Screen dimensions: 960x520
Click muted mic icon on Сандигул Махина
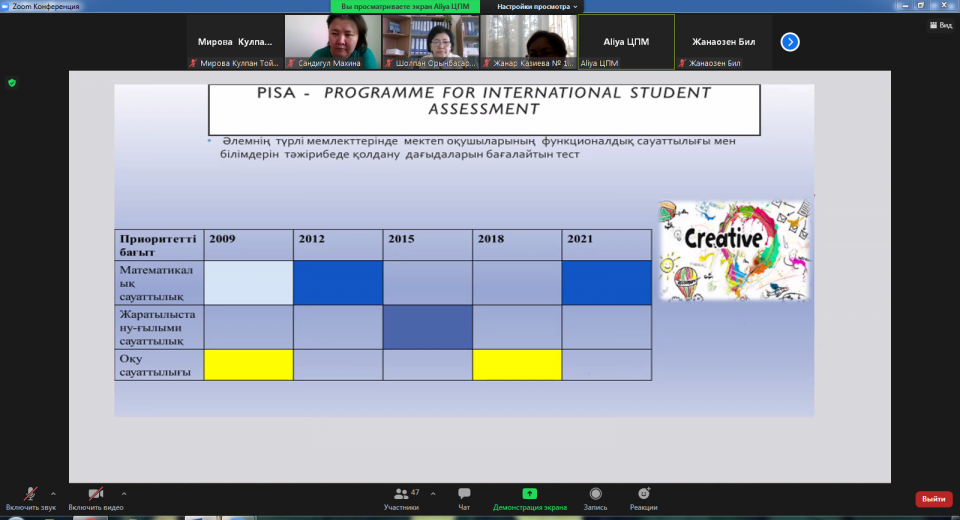[291, 63]
